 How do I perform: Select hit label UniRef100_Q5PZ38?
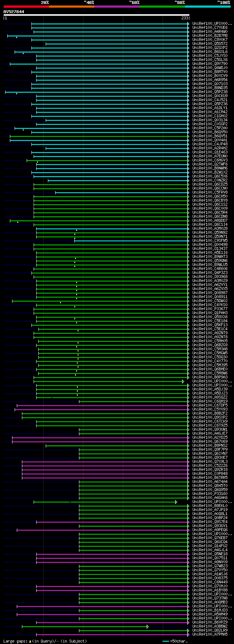tap(210, 92)
